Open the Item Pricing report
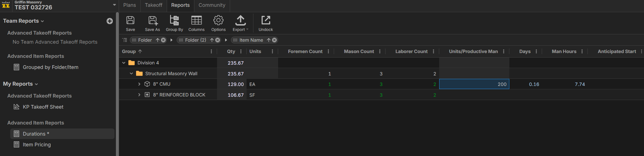644x156 pixels. click(37, 145)
